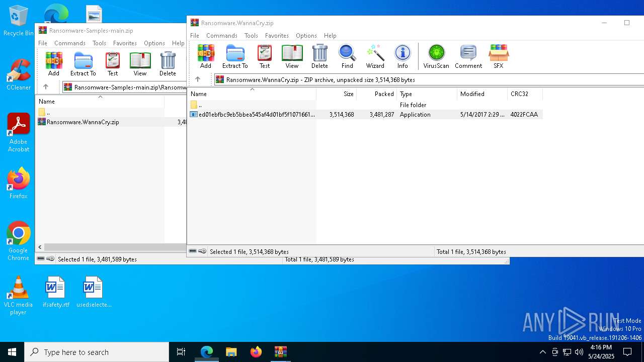Screen dimensions: 644x362
Task: Open VLC media player desktop shortcut
Action: (x=18, y=296)
